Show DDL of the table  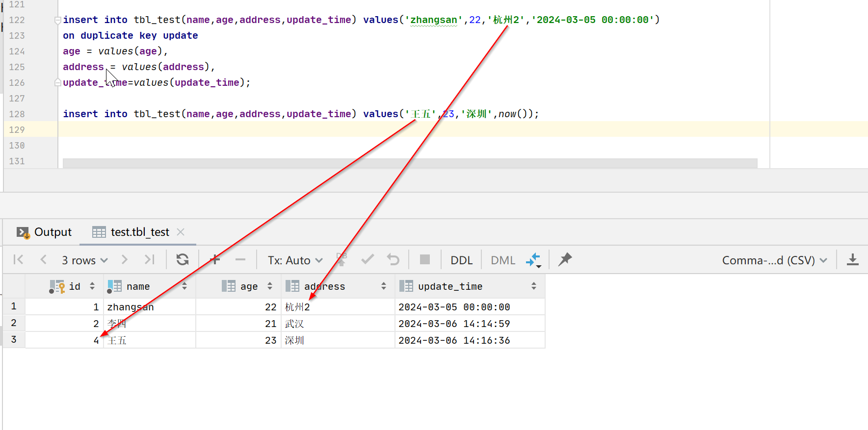pos(462,260)
